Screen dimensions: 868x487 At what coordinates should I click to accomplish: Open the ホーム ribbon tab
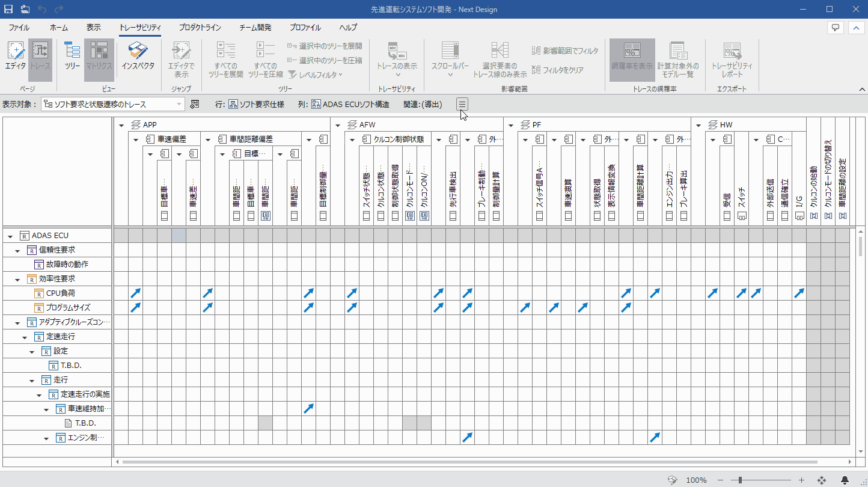click(58, 28)
